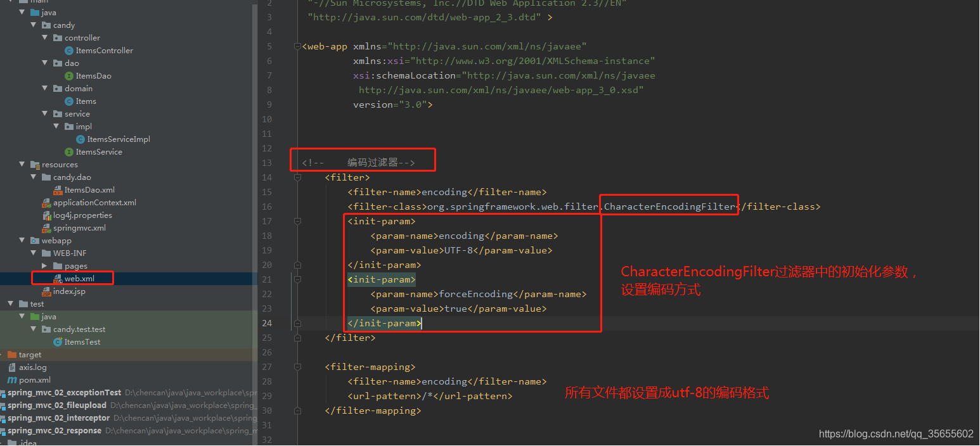
Task: Select the spring_mvc_02_response module
Action: [x=55, y=431]
